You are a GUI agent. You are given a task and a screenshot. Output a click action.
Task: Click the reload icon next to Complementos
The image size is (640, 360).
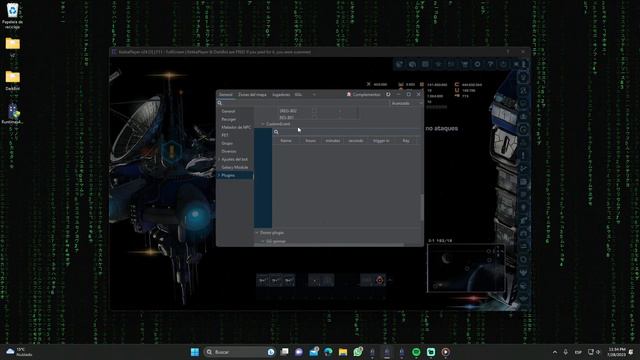(388, 94)
